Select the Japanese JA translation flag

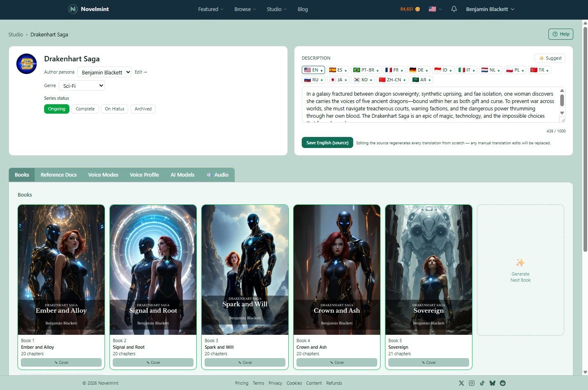[x=338, y=80]
